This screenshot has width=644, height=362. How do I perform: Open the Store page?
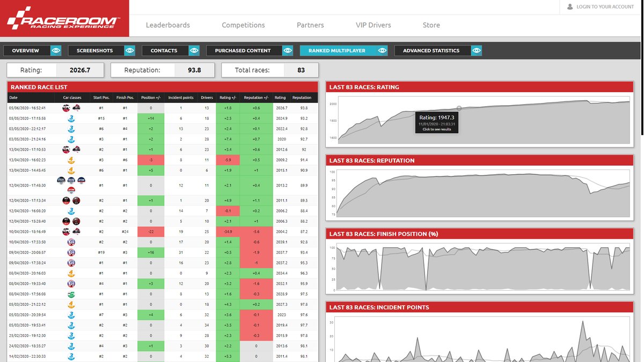pos(431,25)
